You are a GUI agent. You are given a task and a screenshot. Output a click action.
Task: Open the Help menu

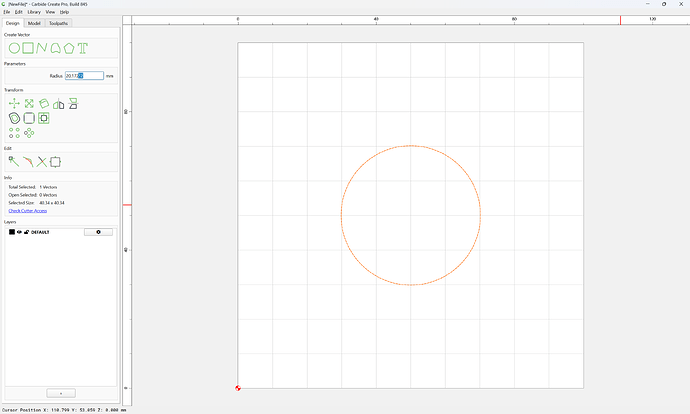point(64,12)
